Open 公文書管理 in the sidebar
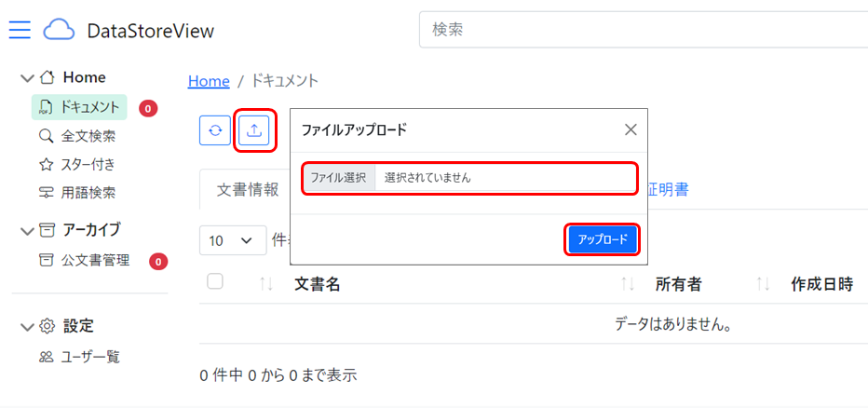 95,261
